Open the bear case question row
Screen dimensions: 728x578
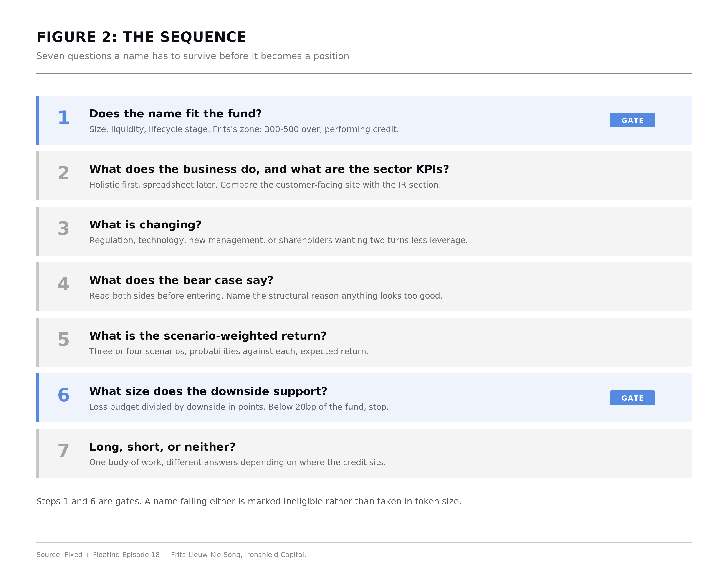click(x=364, y=287)
